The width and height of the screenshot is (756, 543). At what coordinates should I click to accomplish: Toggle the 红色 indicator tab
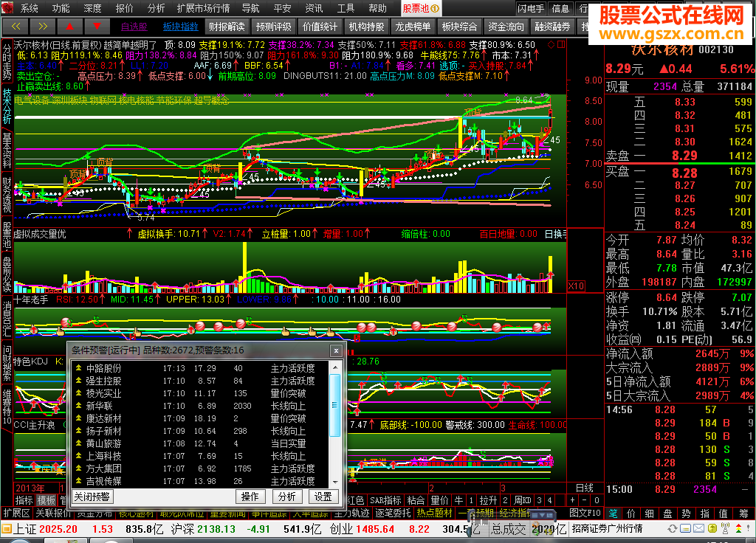355,500
